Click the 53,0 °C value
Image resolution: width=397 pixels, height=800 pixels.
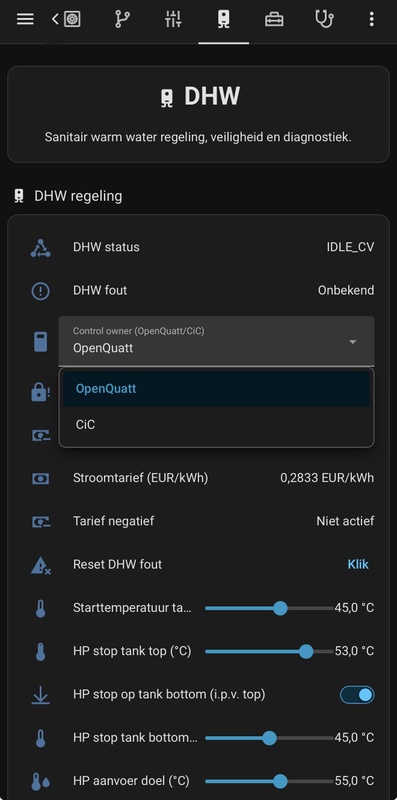(354, 652)
